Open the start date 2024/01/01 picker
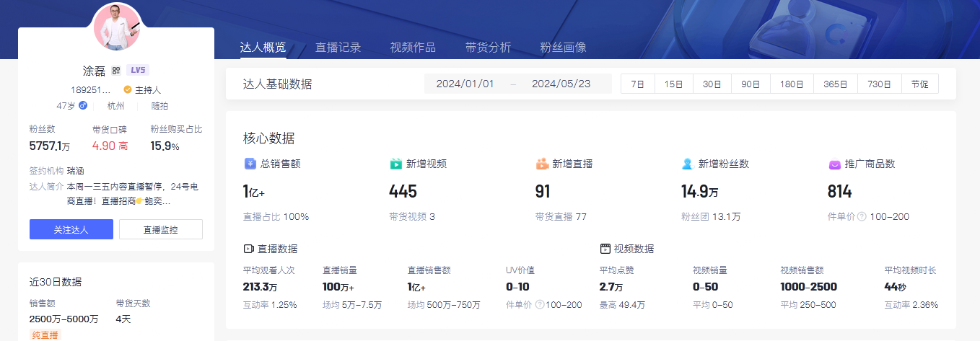980x341 pixels. pyautogui.click(x=465, y=84)
